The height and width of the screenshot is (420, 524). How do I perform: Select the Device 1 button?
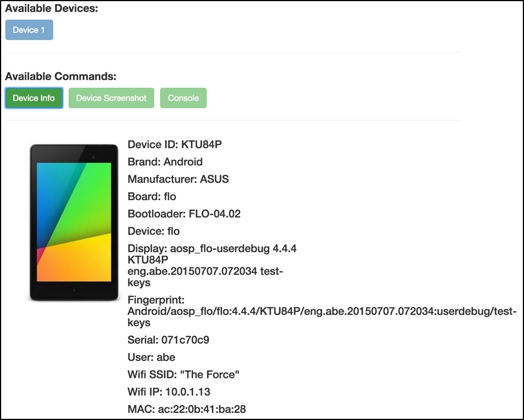click(29, 30)
